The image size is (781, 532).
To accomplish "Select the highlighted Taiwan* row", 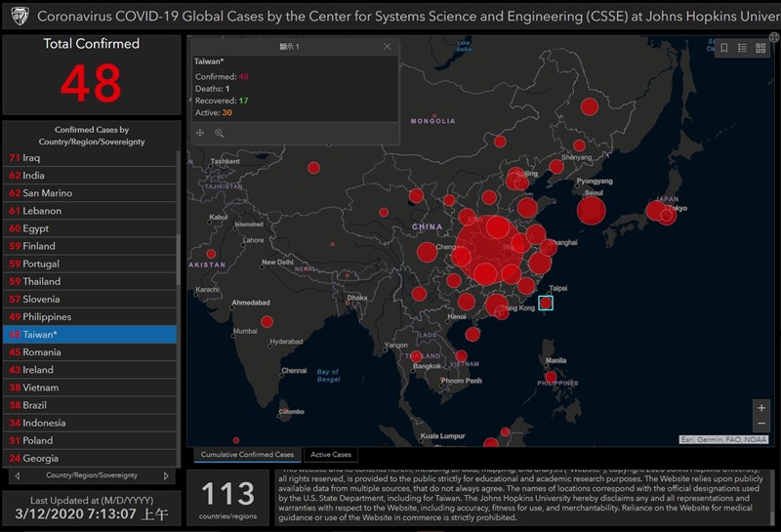I will coord(90,334).
